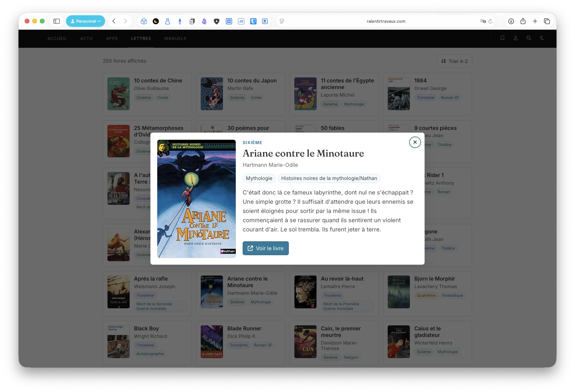Select the Mythologie tag in popup
The height and width of the screenshot is (392, 575).
259,178
